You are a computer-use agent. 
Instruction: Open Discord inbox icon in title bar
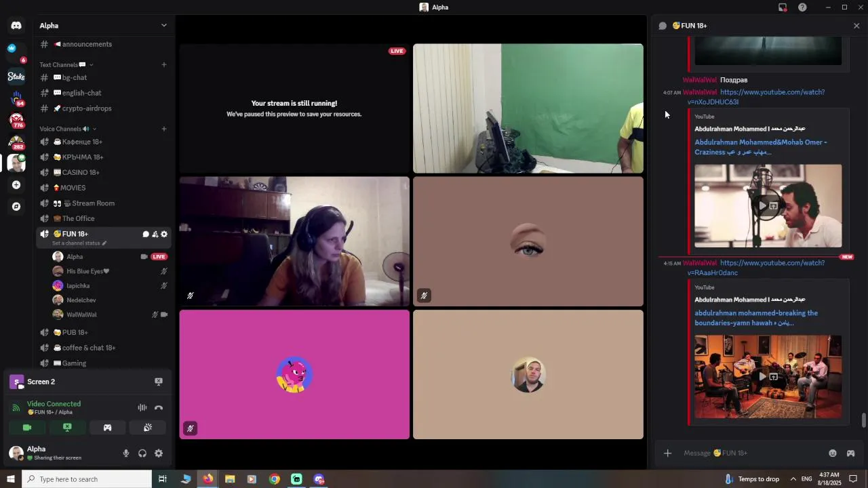(783, 7)
